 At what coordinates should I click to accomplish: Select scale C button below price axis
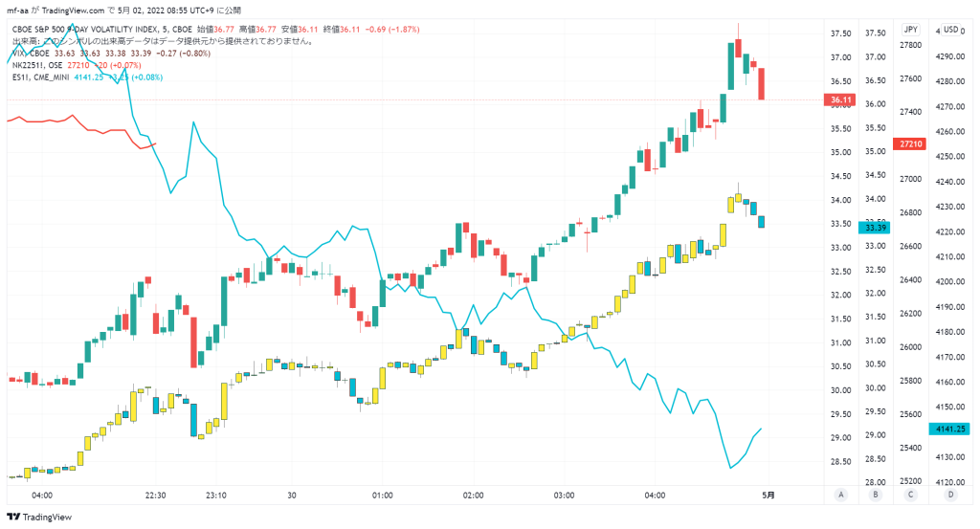tap(910, 495)
